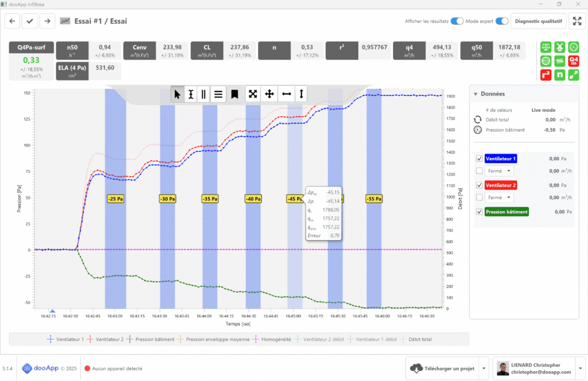Select the horizontal double-arrow zoom tool
The image size is (588, 381).
click(x=285, y=94)
